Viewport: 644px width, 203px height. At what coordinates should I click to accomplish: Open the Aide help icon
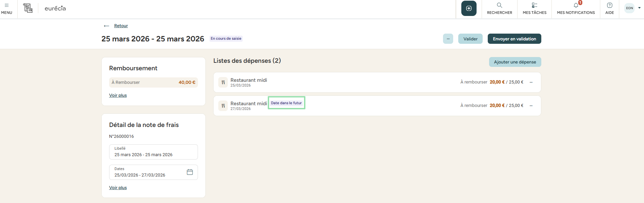tap(609, 5)
